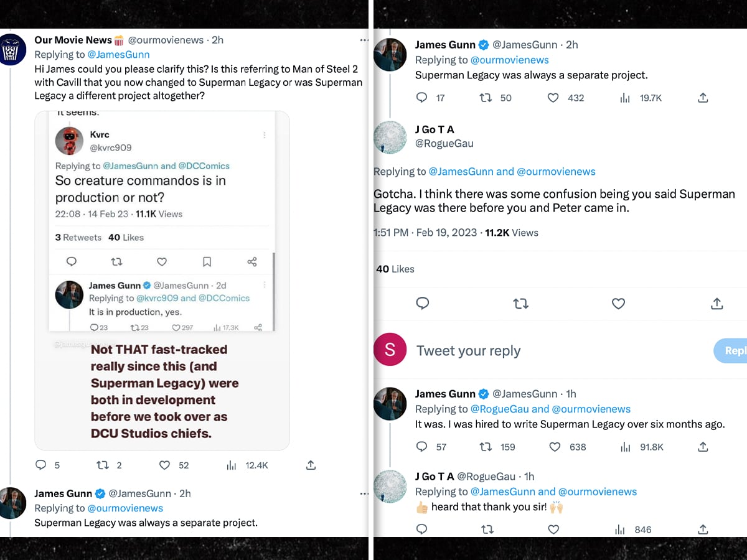
Task: Reply to J Go T A's 'Gotcha' tweet
Action: point(423,304)
